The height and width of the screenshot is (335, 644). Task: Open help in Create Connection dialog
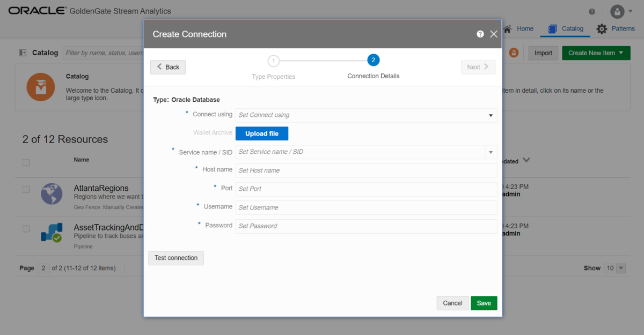coord(480,34)
